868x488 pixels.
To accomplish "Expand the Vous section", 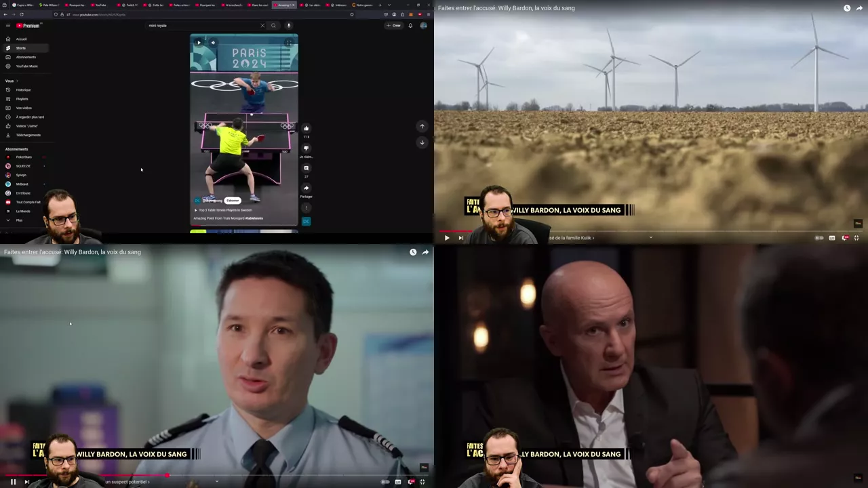I will click(x=12, y=81).
